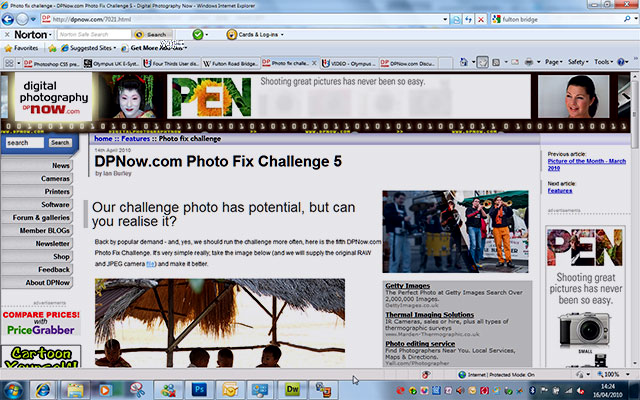Open the Safety menu dropdown
This screenshot has width=640, height=400.
[578, 62]
